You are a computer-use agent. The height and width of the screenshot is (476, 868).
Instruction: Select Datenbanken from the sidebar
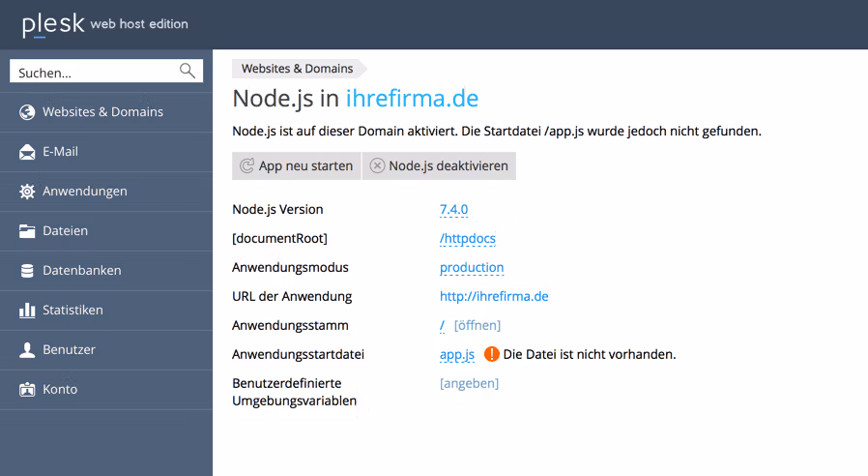[x=106, y=271]
